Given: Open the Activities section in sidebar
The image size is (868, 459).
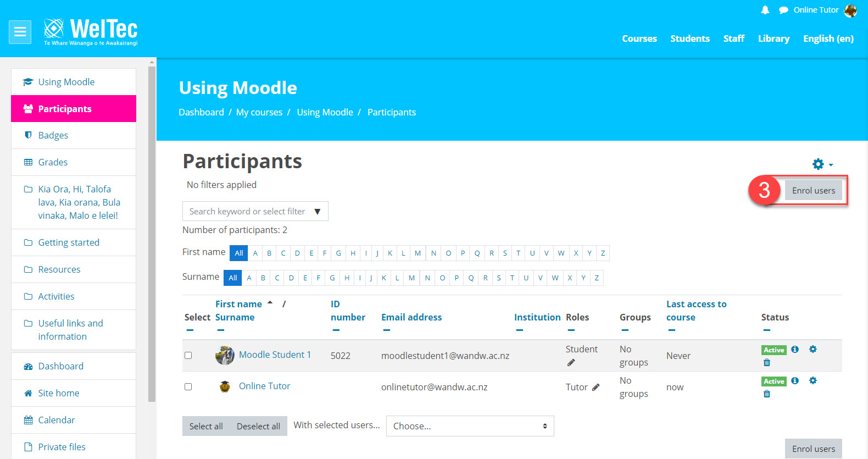Looking at the screenshot, I should [74, 296].
